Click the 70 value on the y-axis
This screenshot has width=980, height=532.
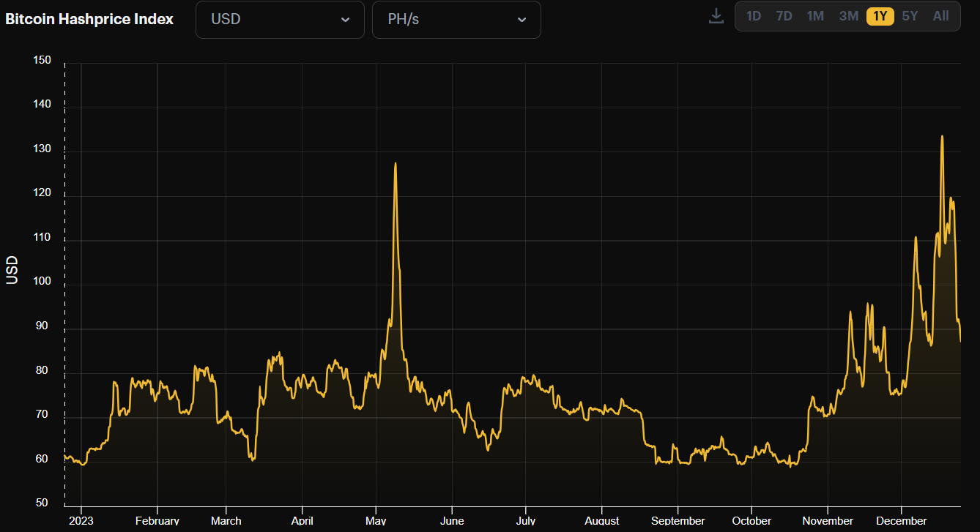tap(42, 414)
